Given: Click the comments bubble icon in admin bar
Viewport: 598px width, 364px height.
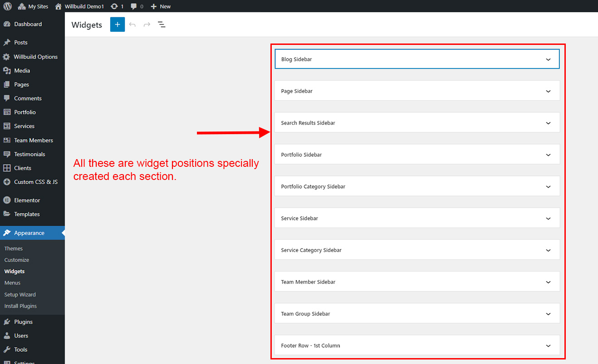Looking at the screenshot, I should pyautogui.click(x=134, y=6).
